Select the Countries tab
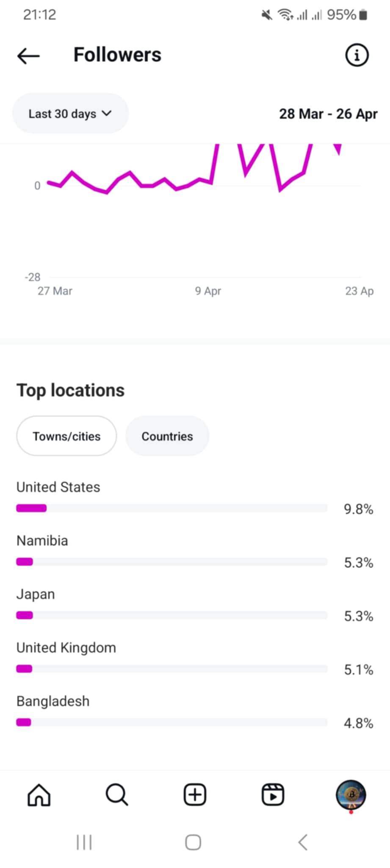The width and height of the screenshot is (390, 868). pos(167,436)
